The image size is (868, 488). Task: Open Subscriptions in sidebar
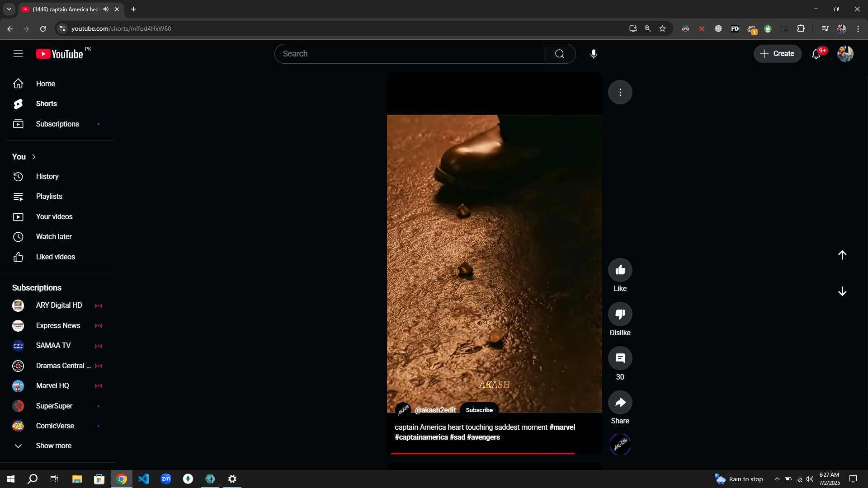pyautogui.click(x=57, y=124)
